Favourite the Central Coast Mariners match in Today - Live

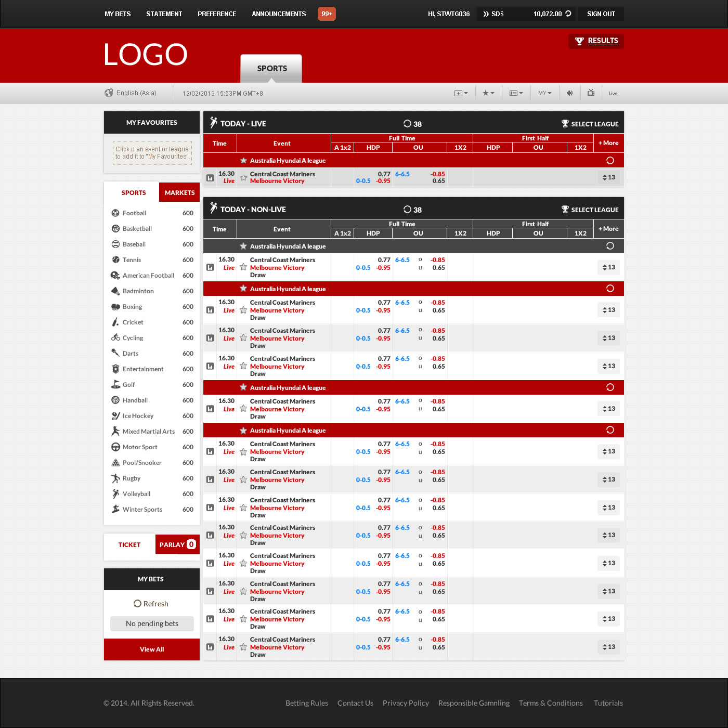243,178
